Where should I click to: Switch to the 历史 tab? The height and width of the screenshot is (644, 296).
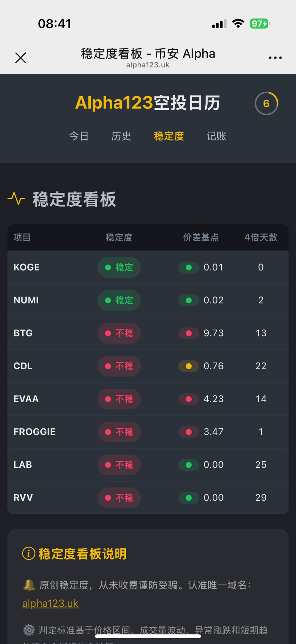click(x=122, y=136)
